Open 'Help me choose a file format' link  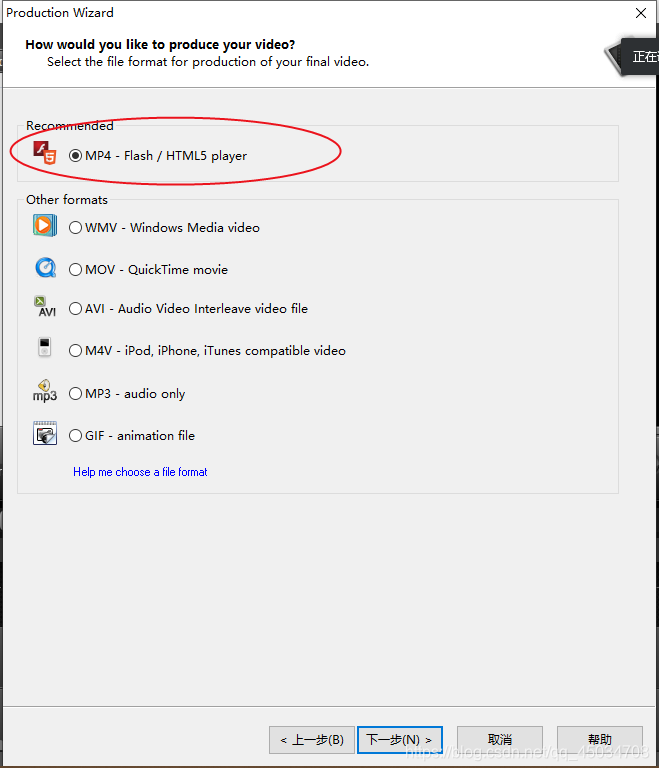tap(140, 472)
